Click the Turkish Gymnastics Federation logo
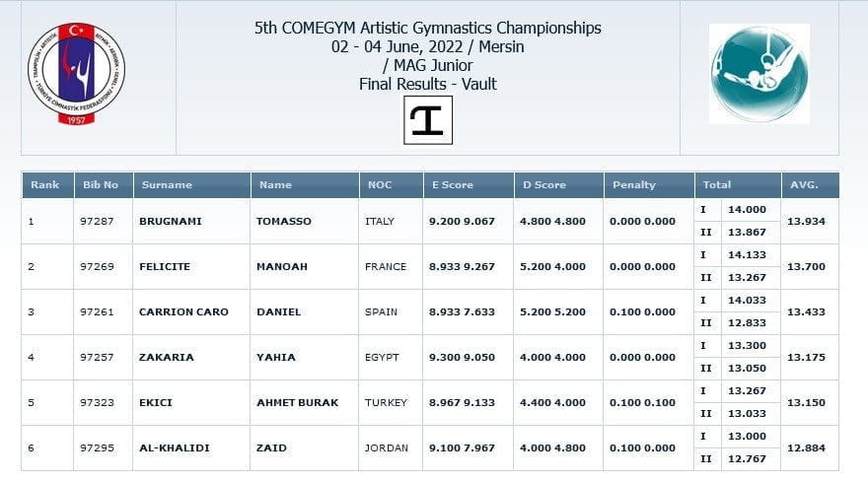This screenshot has height=481, width=868. [x=76, y=74]
